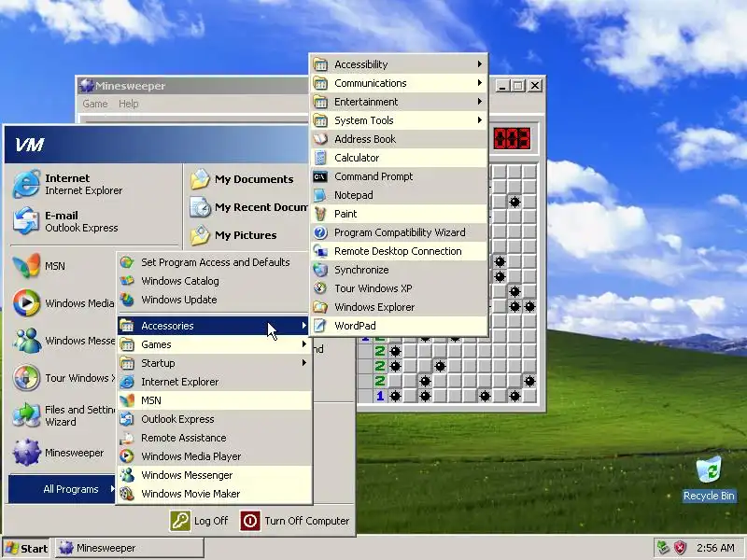Launch the Command Prompt icon

coord(320,176)
